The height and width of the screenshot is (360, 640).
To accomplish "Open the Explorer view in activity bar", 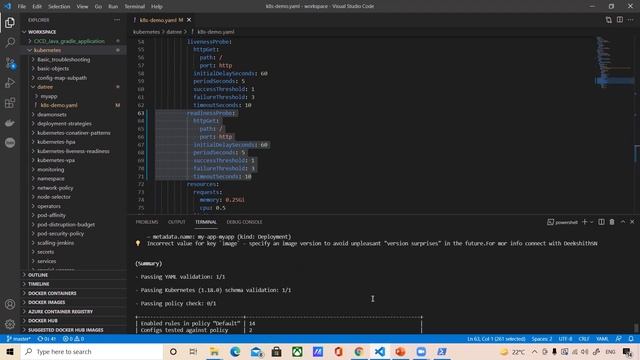I will (10, 22).
